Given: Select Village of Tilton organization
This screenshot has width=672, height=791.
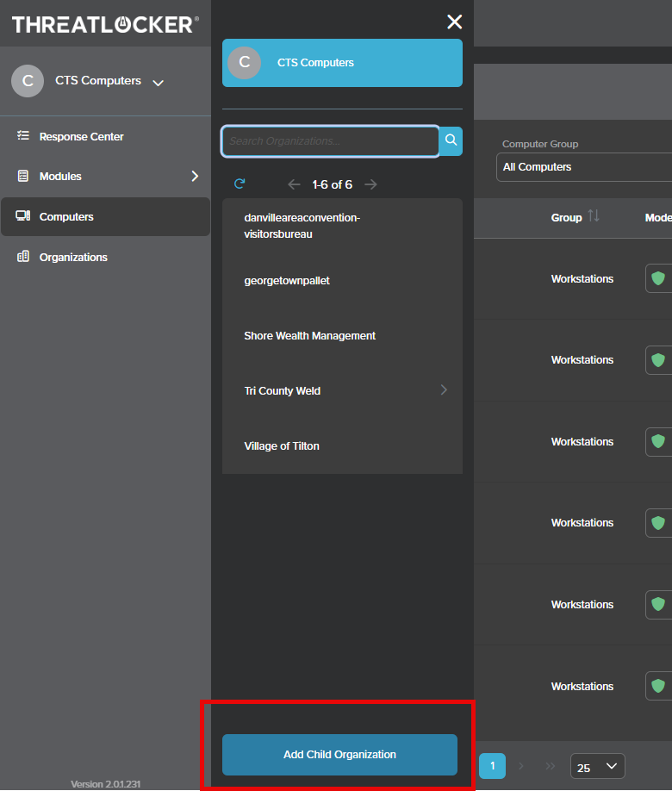Looking at the screenshot, I should (x=342, y=446).
